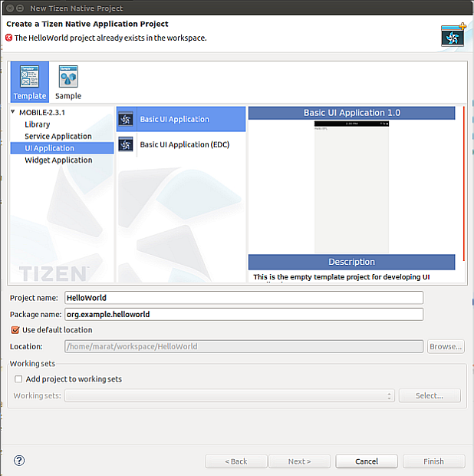Screen dimensions: 474x476
Task: Click the red error icon beside message
Action: 8,38
